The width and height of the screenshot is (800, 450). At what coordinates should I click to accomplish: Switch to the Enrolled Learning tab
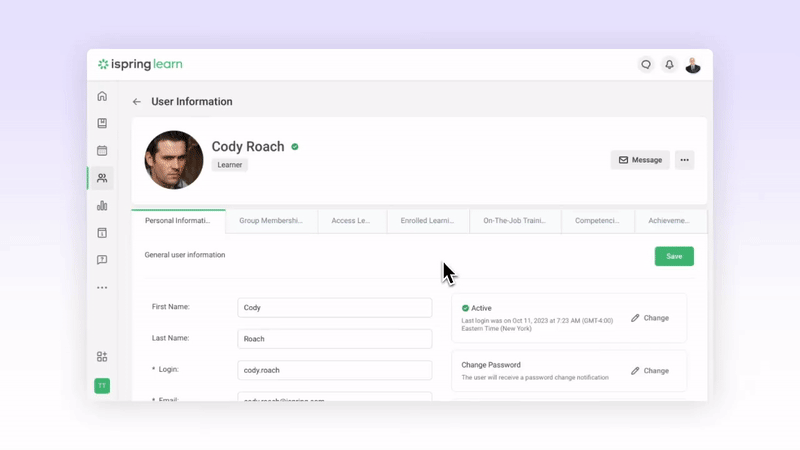(x=427, y=221)
